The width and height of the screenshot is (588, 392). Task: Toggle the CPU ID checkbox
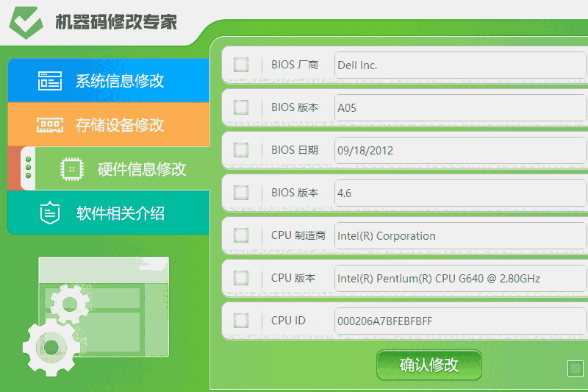241,321
